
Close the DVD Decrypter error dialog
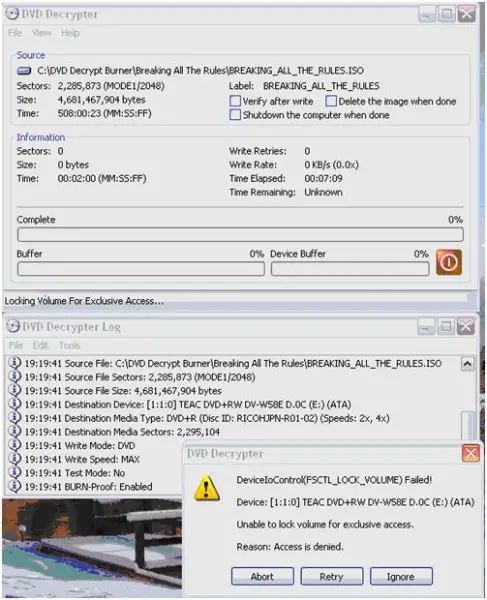[x=471, y=453]
